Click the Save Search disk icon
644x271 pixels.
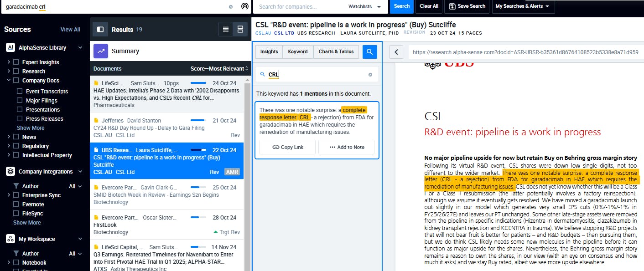(452, 6)
